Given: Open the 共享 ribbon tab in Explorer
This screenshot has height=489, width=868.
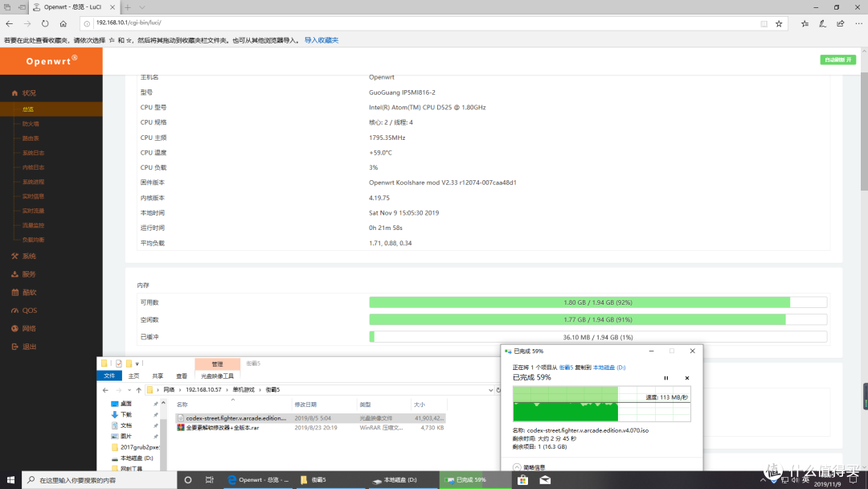Looking at the screenshot, I should (158, 376).
